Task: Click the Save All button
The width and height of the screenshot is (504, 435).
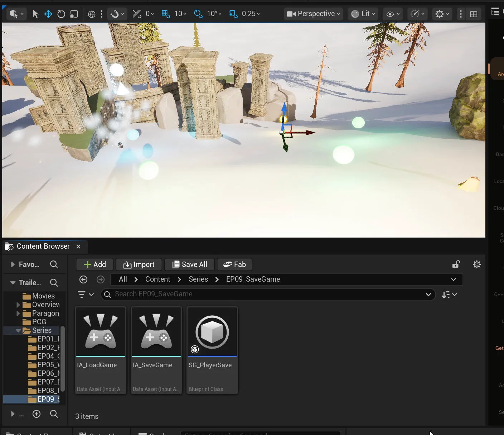Action: pyautogui.click(x=190, y=264)
